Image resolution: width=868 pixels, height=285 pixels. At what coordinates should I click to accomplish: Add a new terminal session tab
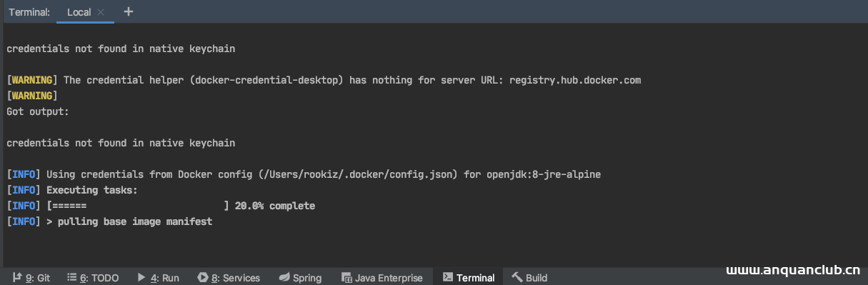(x=129, y=11)
